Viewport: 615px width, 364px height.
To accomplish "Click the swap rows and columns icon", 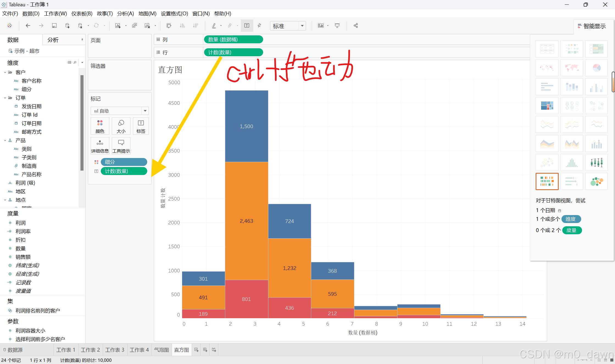I will (x=169, y=26).
